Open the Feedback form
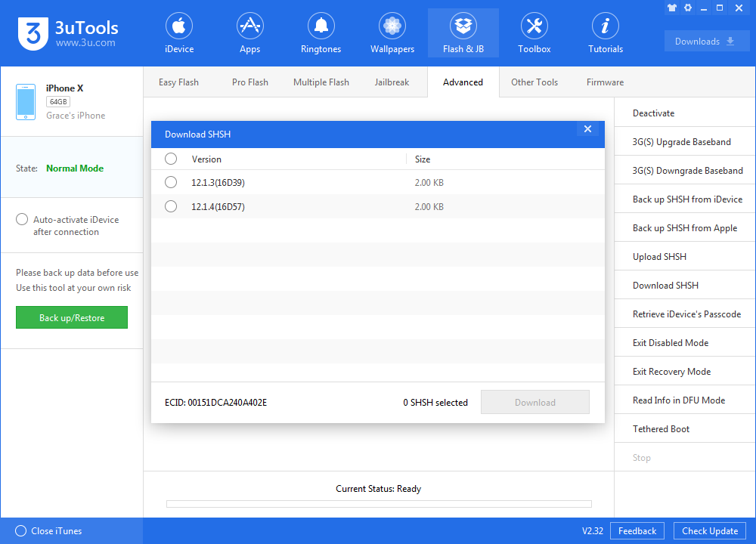The width and height of the screenshot is (756, 544). point(637,530)
